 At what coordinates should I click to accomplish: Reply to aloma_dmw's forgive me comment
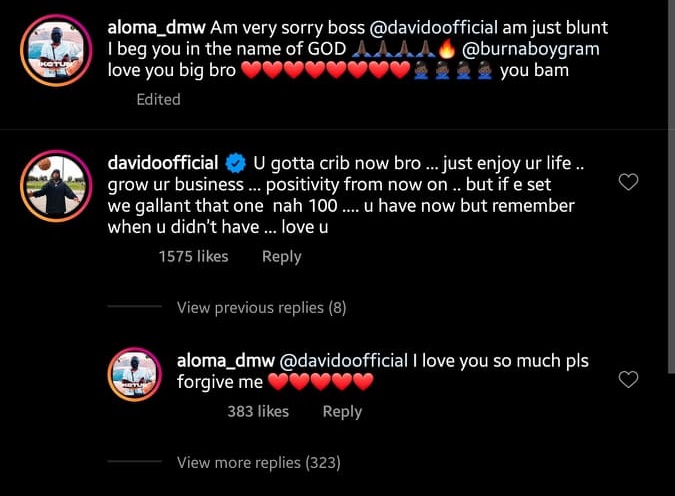tap(342, 412)
